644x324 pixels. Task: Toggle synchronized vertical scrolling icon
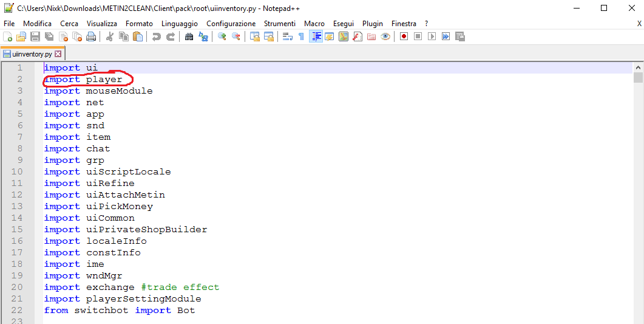[255, 36]
